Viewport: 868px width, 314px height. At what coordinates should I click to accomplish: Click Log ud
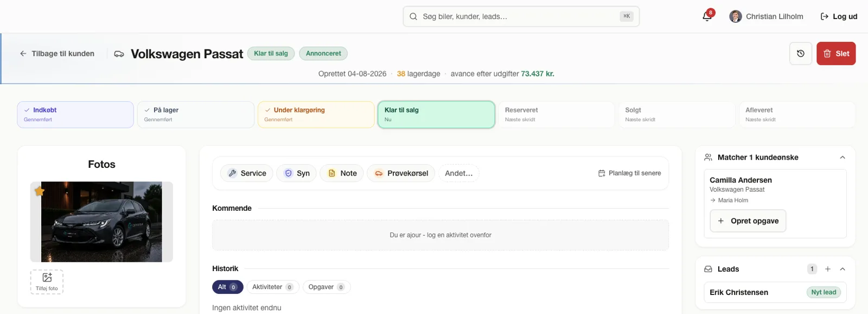tap(839, 16)
